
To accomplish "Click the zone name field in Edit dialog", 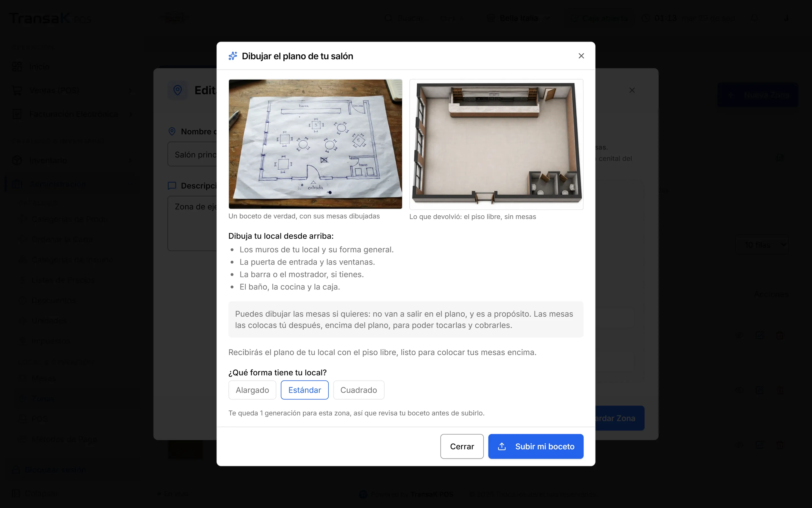I will pyautogui.click(x=192, y=154).
